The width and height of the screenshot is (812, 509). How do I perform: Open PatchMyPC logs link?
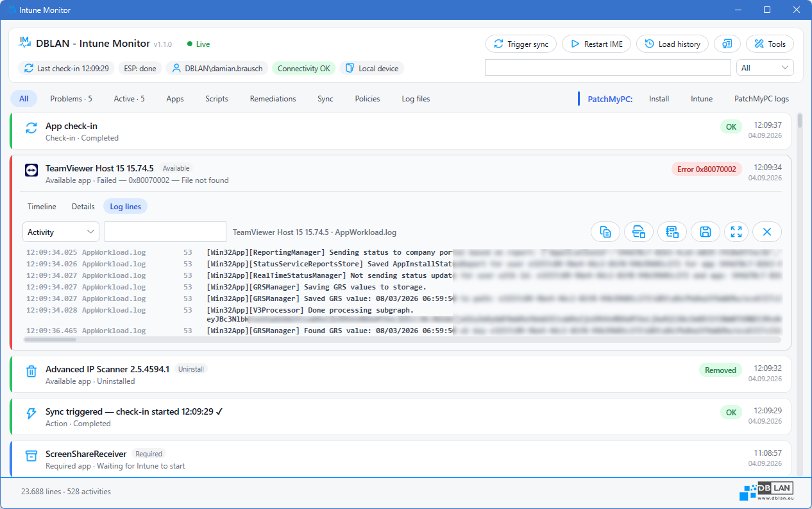click(x=761, y=99)
